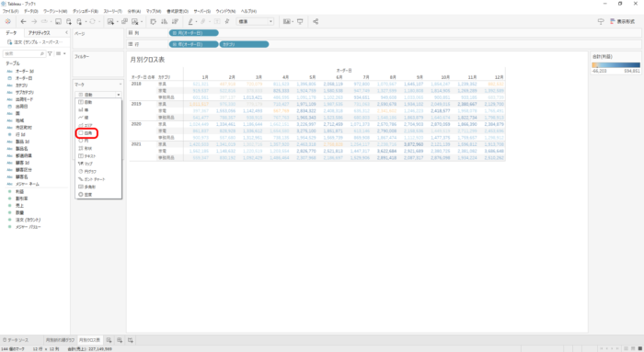This screenshot has height=352, width=644.
Task: Open the Marks card menu arrow
Action: coord(120,85)
